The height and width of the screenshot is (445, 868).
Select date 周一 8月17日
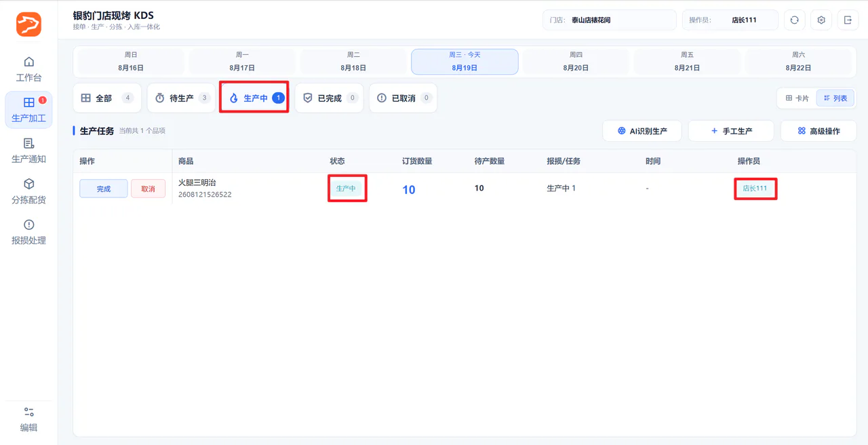242,61
